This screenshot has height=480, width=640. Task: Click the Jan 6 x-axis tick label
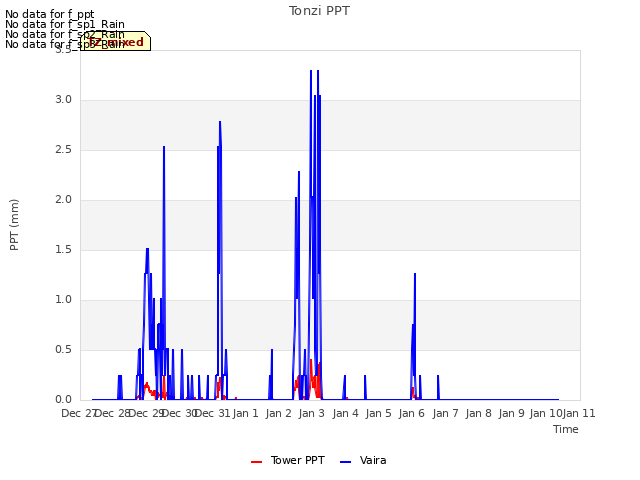point(411,413)
